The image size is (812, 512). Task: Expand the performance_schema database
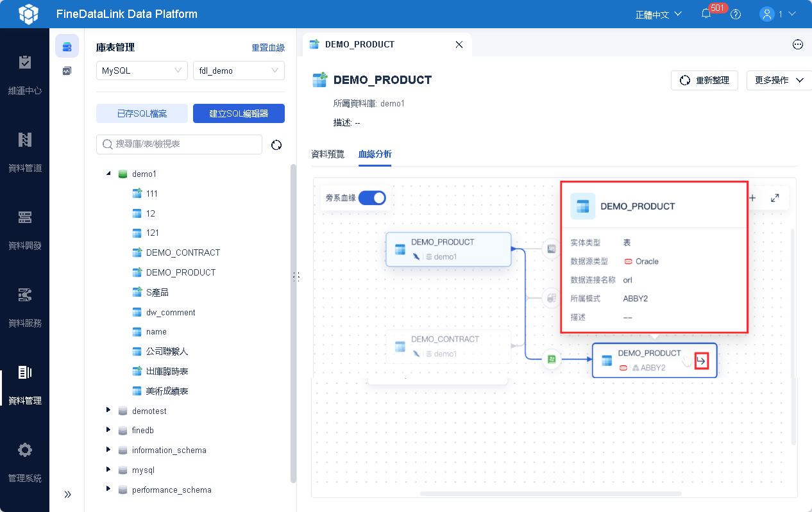point(108,490)
